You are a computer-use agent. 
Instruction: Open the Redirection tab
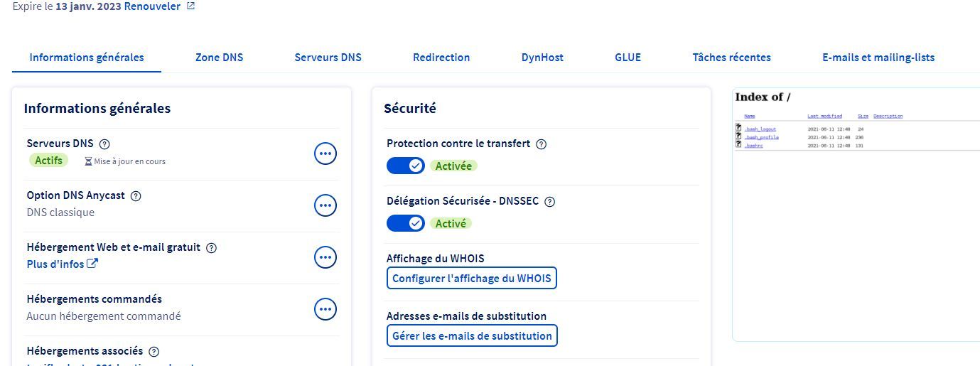click(441, 58)
